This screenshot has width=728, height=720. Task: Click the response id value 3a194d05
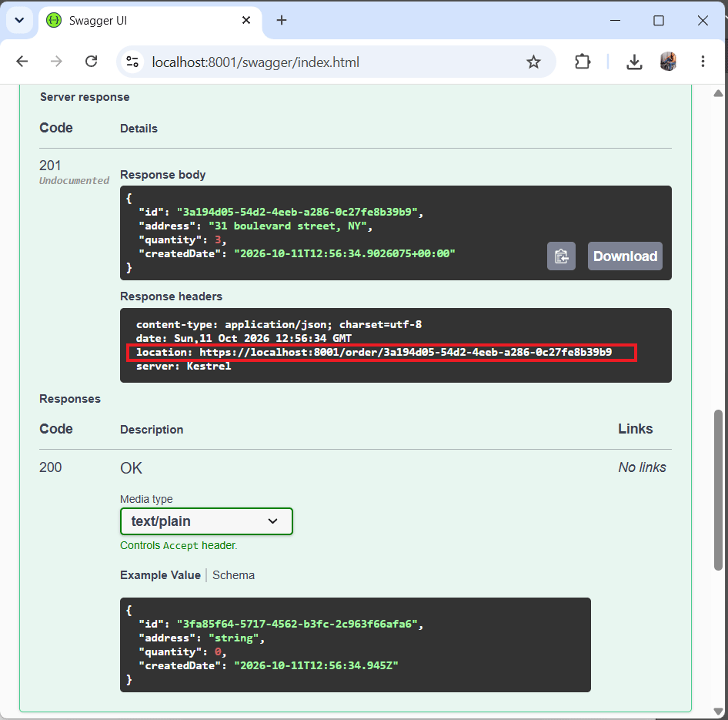(297, 212)
